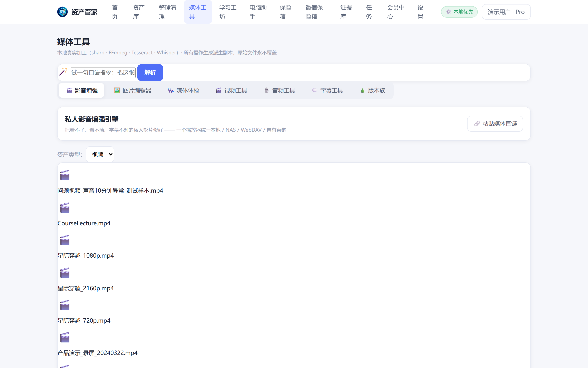Click the link icon in 粘贴媒体直链 button
The height and width of the screenshot is (368, 588).
tap(477, 124)
